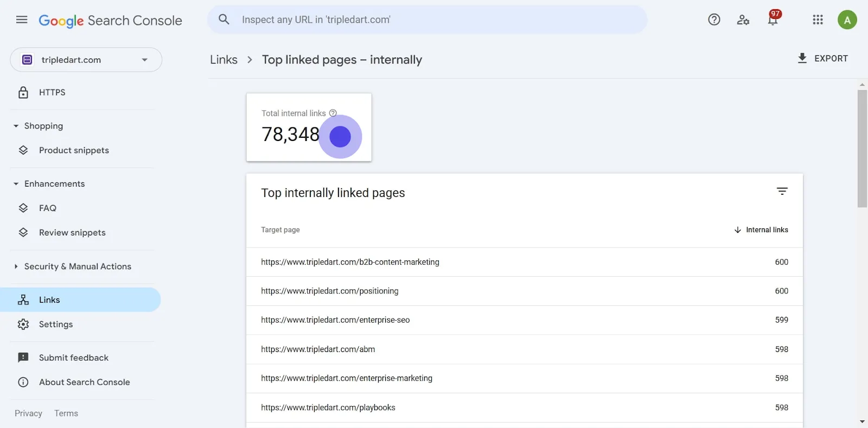This screenshot has width=868, height=428.
Task: Click the scrollbar down arrow
Action: tap(862, 421)
